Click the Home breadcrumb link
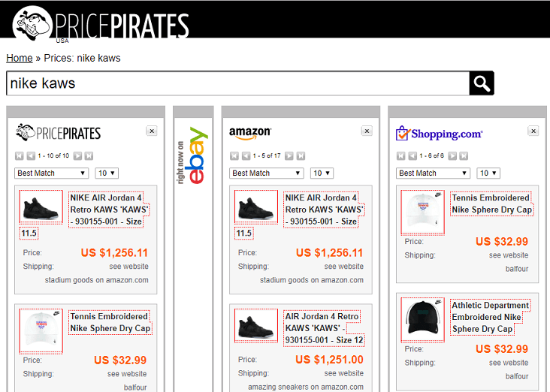The width and height of the screenshot is (550, 392). [20, 58]
